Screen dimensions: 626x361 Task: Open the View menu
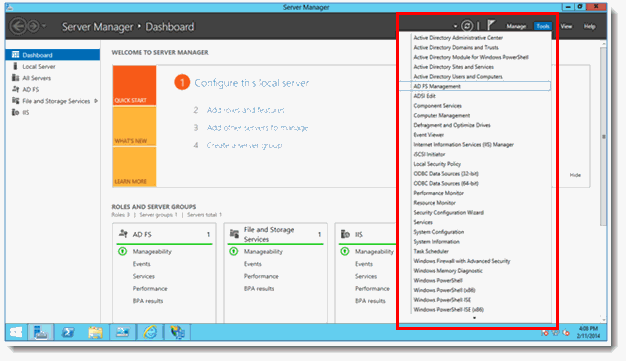point(566,26)
